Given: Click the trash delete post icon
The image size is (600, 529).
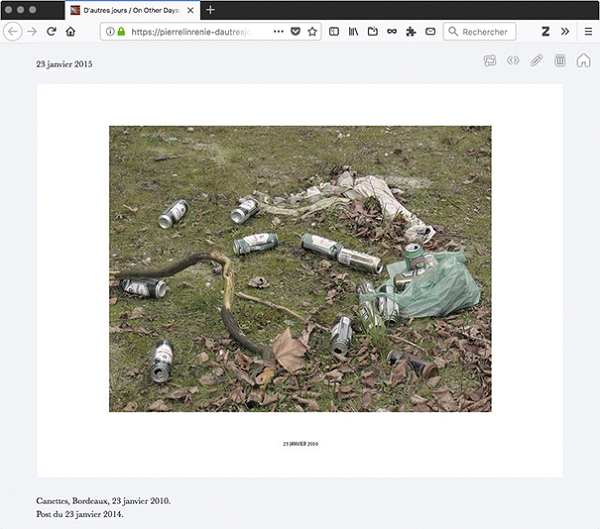Looking at the screenshot, I should (560, 61).
